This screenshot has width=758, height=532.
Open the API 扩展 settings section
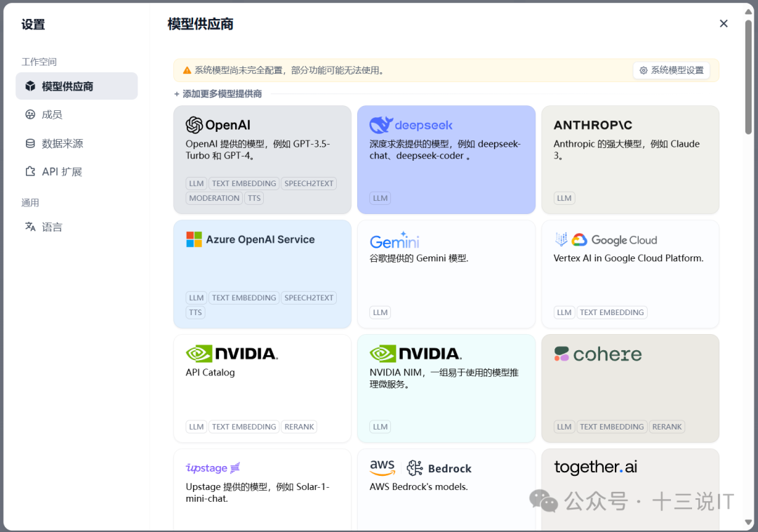pos(77,171)
